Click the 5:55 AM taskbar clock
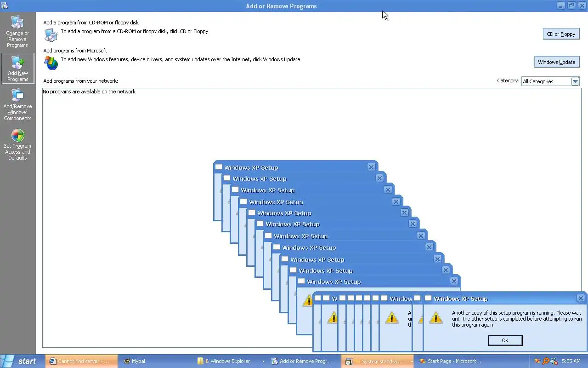Viewport: 588px width, 368px height. [571, 361]
